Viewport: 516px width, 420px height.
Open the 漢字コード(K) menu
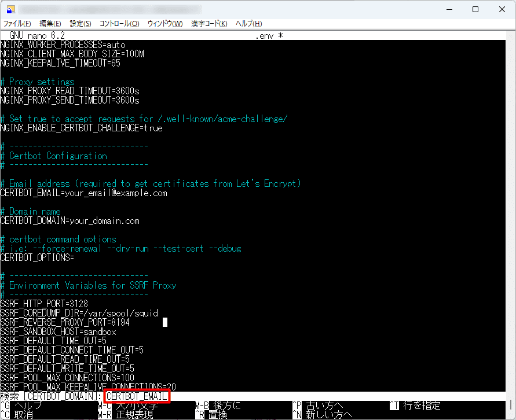point(209,24)
